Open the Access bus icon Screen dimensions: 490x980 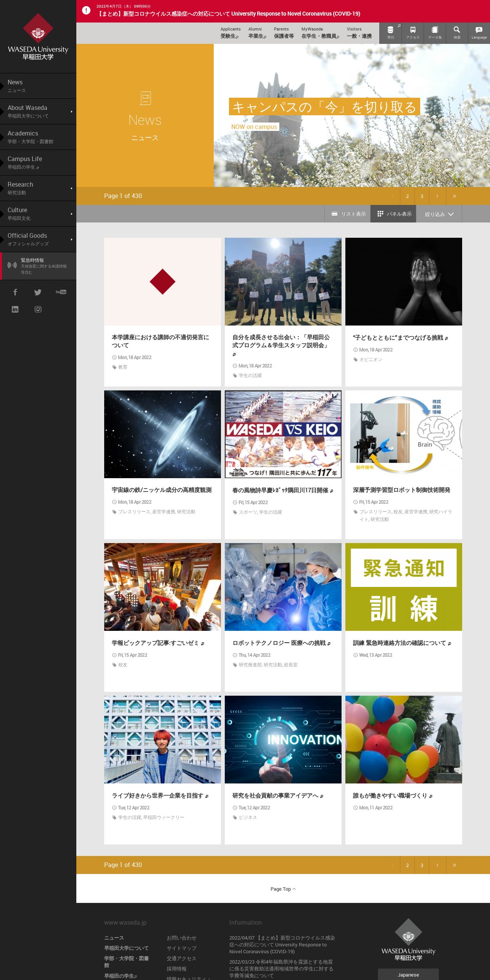coord(413,33)
